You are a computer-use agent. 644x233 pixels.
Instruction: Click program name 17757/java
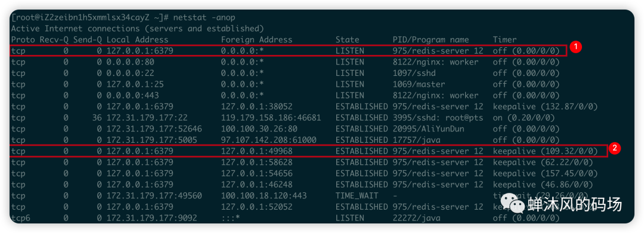click(416, 140)
